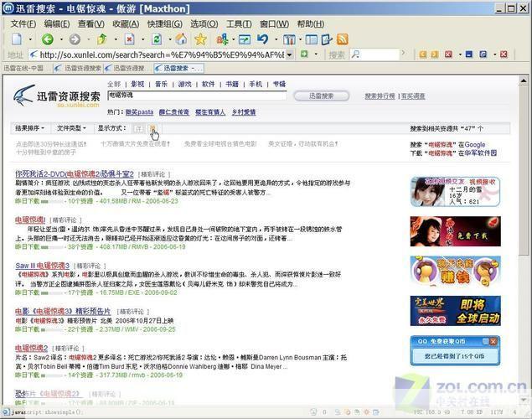Click the green Go button beside the address bar
The image size is (532, 419).
(x=304, y=54)
